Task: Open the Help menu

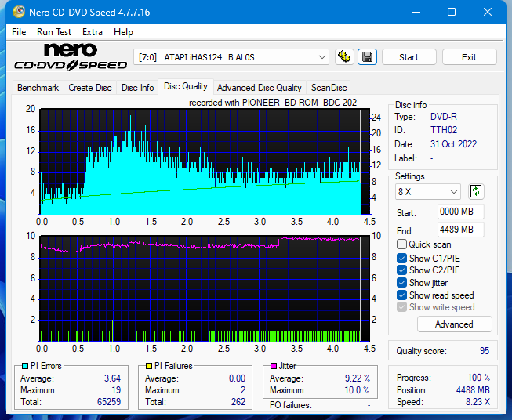Action: pyautogui.click(x=123, y=32)
